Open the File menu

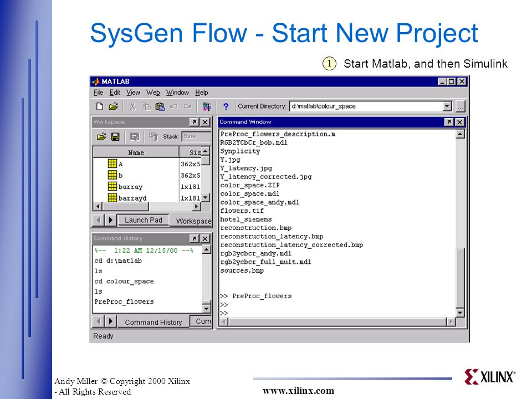point(99,93)
